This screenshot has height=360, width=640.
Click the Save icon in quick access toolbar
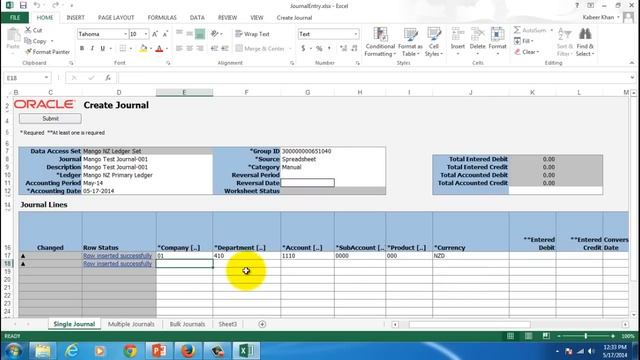pyautogui.click(x=23, y=5)
